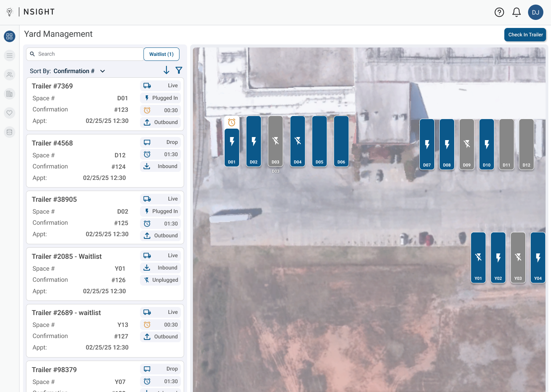
Task: Click Yard Management page heading
Action: [x=59, y=34]
